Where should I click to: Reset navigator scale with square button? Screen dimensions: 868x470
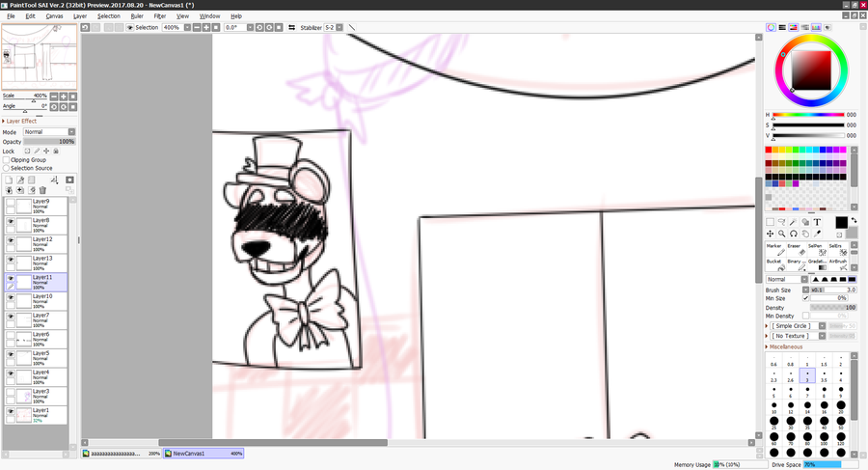pos(73,97)
